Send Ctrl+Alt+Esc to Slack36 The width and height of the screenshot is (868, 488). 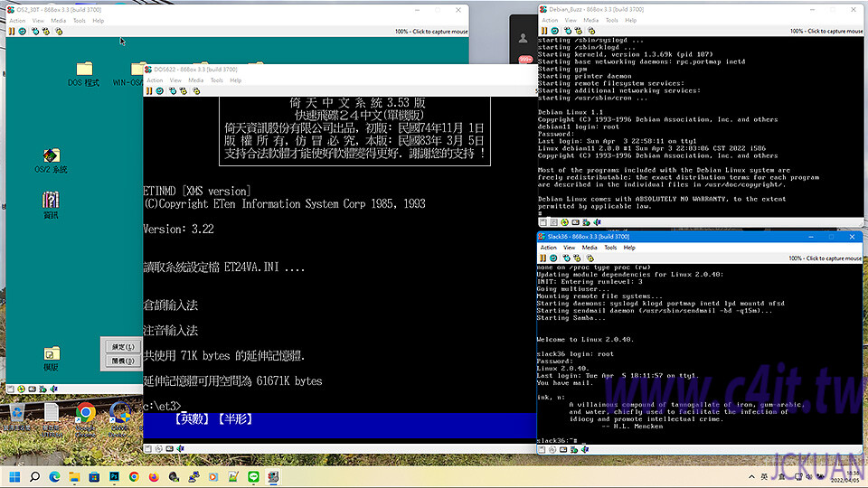577,258
